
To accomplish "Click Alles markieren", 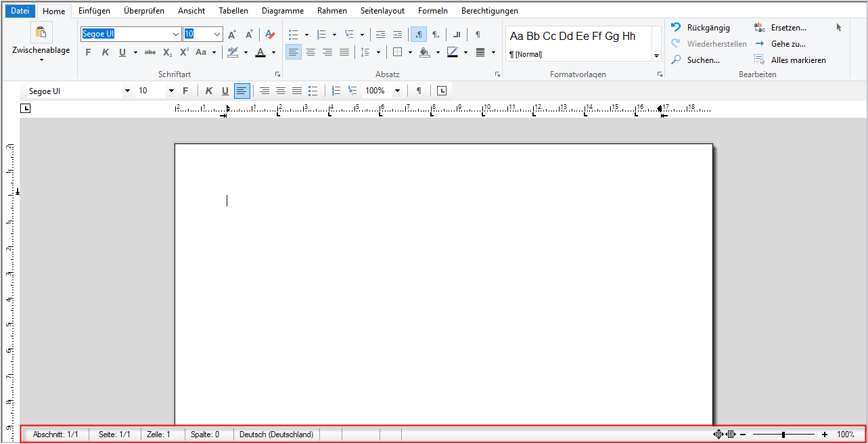I will point(798,60).
